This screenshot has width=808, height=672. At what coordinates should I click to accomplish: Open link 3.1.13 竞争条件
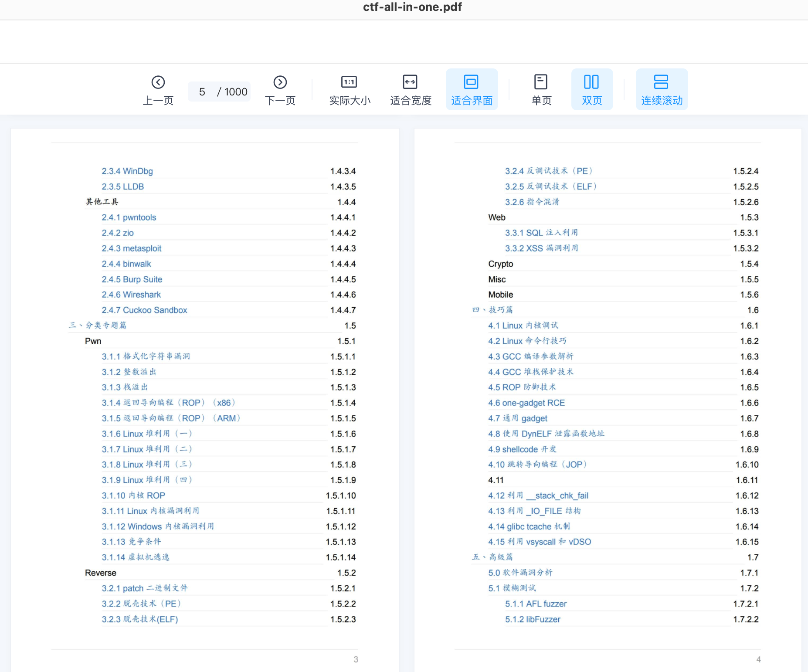[x=131, y=542]
